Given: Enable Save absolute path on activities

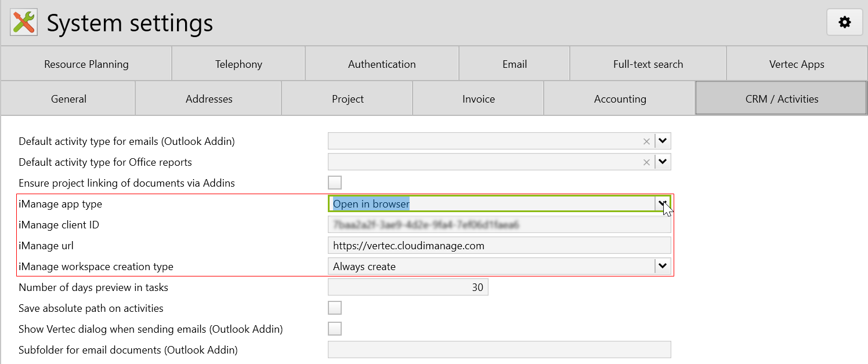Looking at the screenshot, I should 335,308.
